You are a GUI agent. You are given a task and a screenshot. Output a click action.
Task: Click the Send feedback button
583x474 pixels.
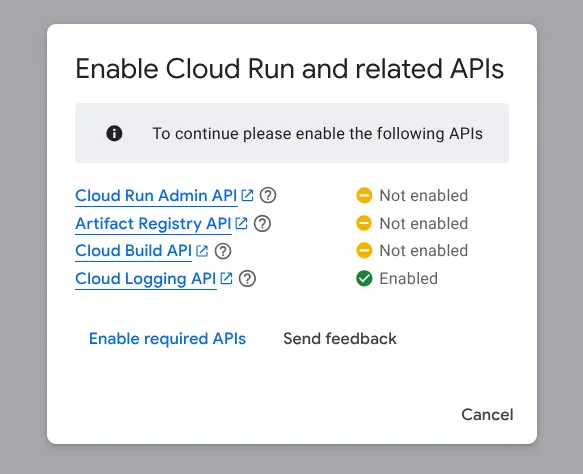pos(340,339)
